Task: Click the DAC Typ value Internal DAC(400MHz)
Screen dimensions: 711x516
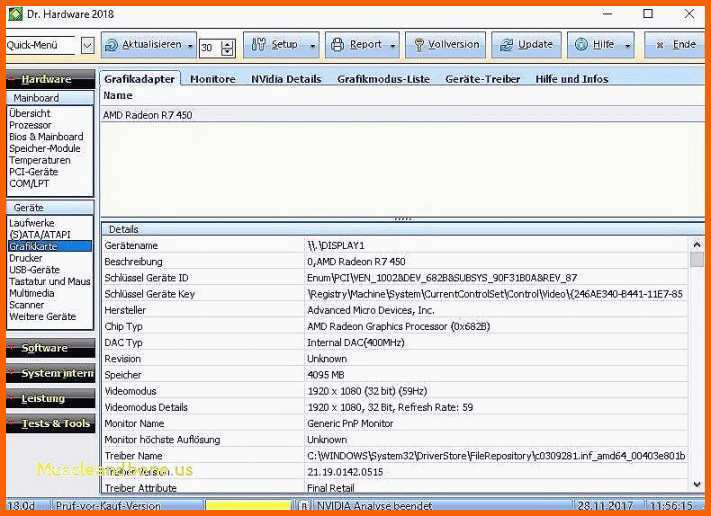Action: click(356, 343)
